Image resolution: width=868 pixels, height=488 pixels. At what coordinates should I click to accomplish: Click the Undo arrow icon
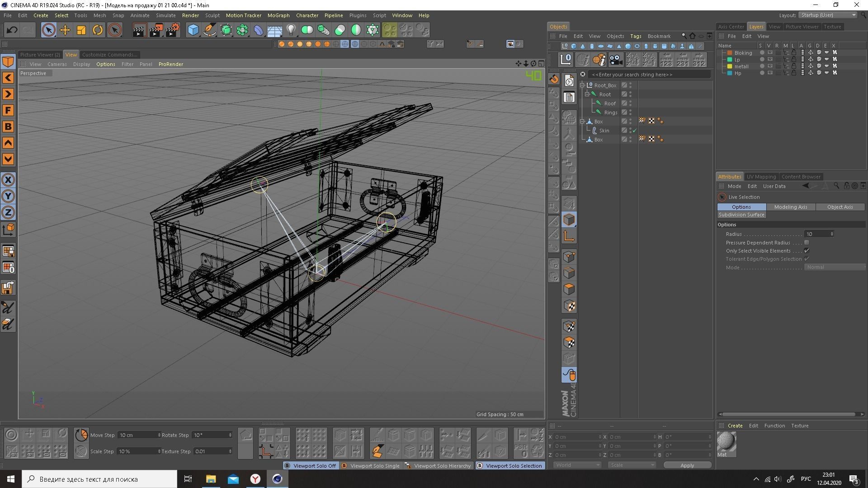12,30
